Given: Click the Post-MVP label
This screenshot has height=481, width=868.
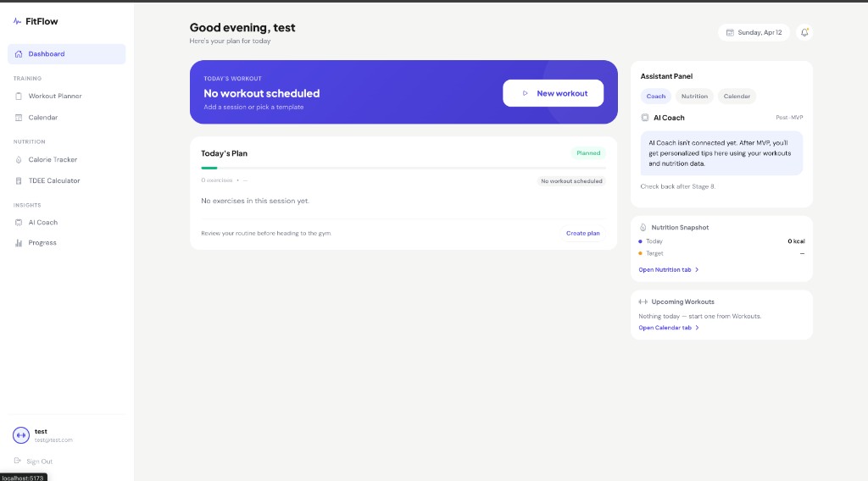Looking at the screenshot, I should point(789,118).
